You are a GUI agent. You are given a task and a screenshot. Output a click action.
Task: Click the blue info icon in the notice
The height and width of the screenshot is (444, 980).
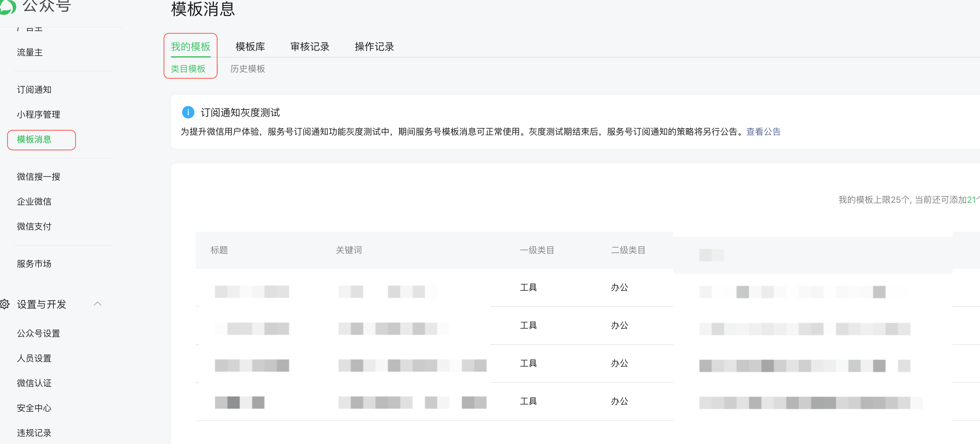point(188,112)
